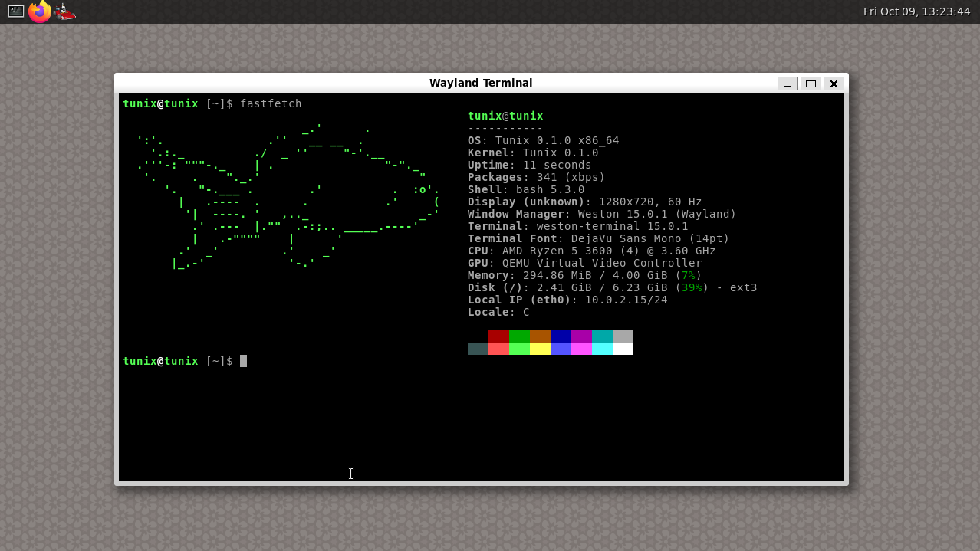This screenshot has width=980, height=551.
Task: Click the 'OS: Tunix 0.1.0 x86_64' line
Action: tap(544, 140)
